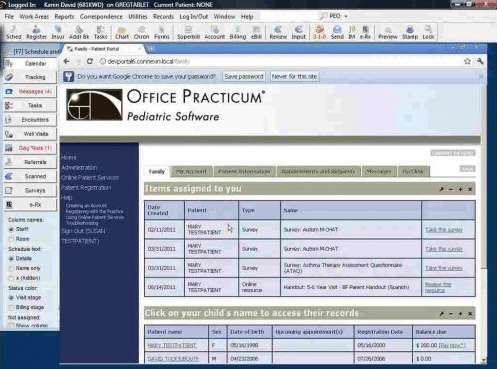
Task: Click the Online Patient Services sidebar link
Action: click(90, 178)
